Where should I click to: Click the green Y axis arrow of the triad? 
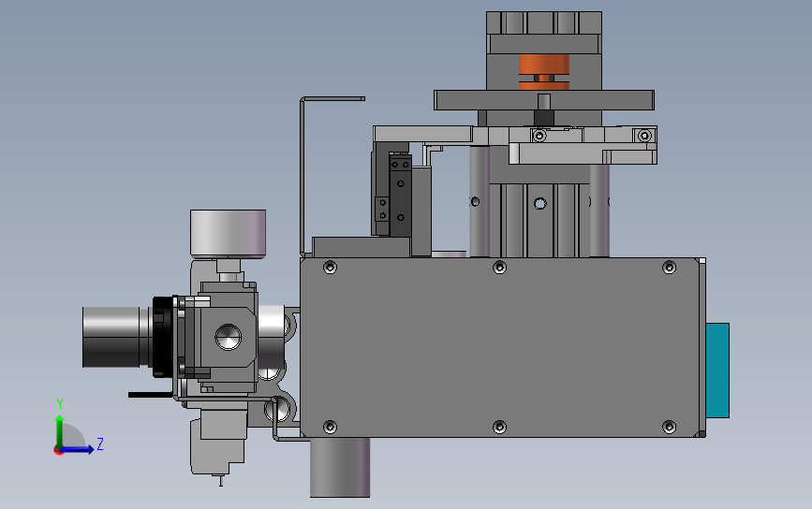[60, 430]
